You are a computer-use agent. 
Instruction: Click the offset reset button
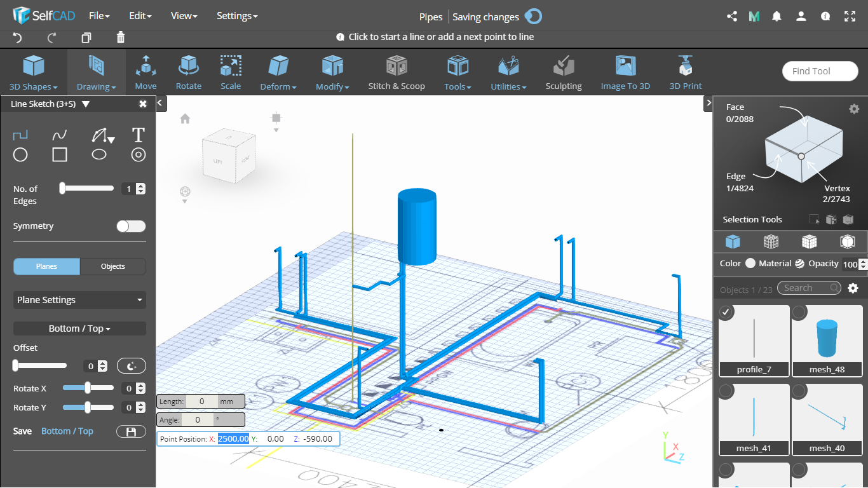click(x=131, y=366)
